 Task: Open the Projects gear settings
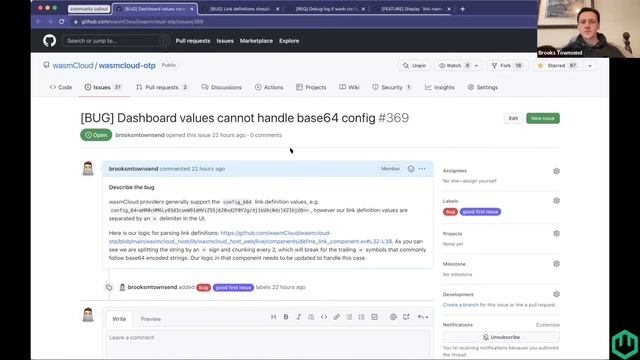(x=556, y=233)
